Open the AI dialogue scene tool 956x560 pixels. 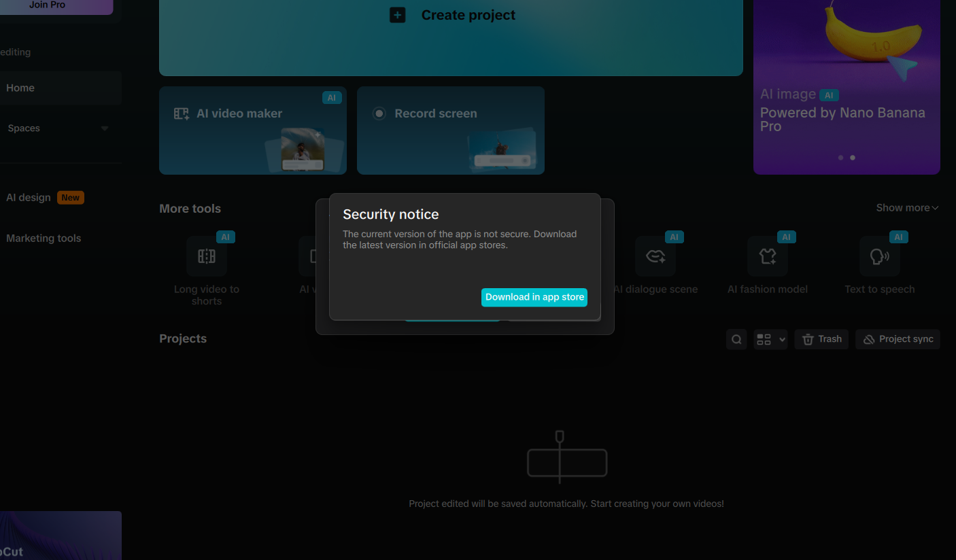click(x=655, y=256)
